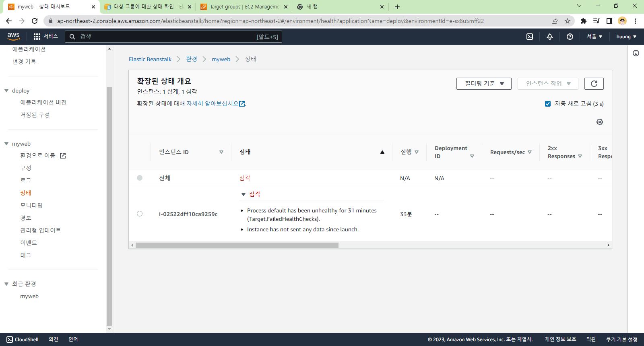Viewport: 644px width, 346px height.
Task: Click the CloudShell icon in the footer
Action: tap(10, 340)
